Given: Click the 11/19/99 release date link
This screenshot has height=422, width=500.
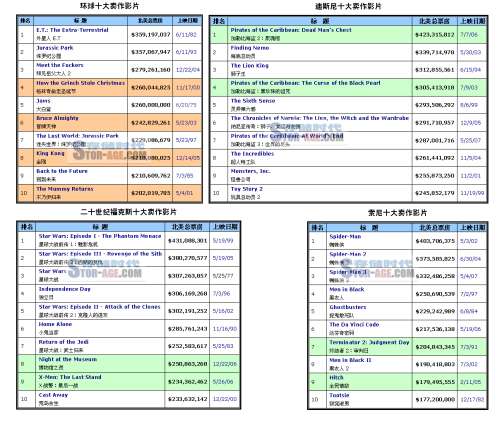Looking at the screenshot, I should tap(472, 193).
